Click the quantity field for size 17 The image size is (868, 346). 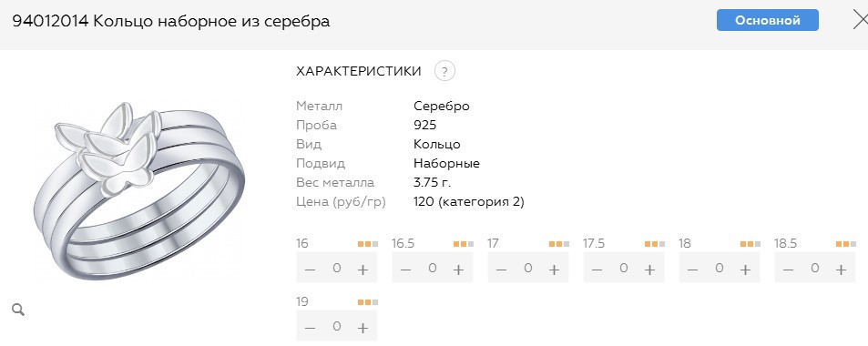pyautogui.click(x=528, y=268)
